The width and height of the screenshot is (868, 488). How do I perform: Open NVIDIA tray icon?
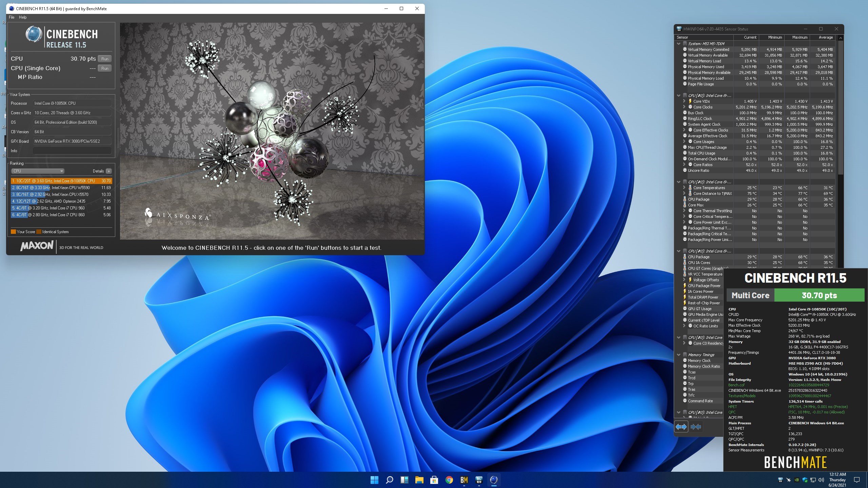tap(797, 480)
